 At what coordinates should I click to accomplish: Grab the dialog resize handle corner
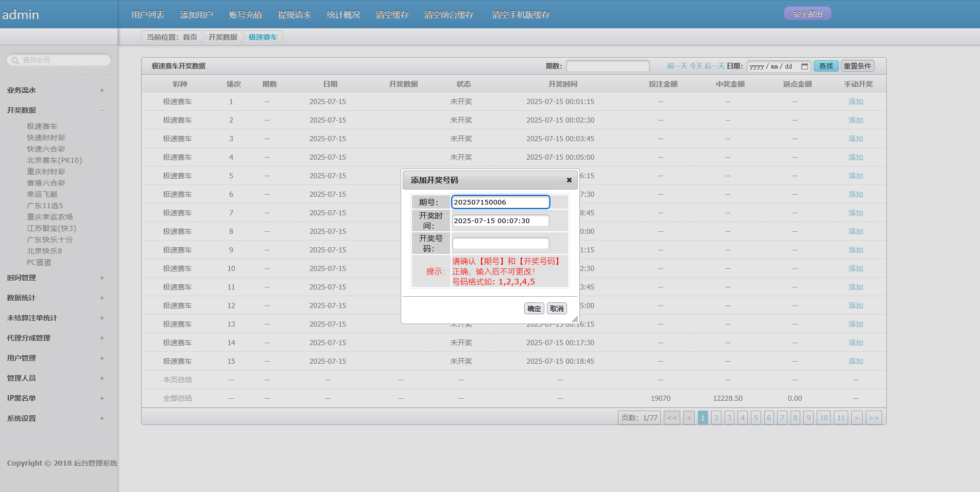point(575,319)
